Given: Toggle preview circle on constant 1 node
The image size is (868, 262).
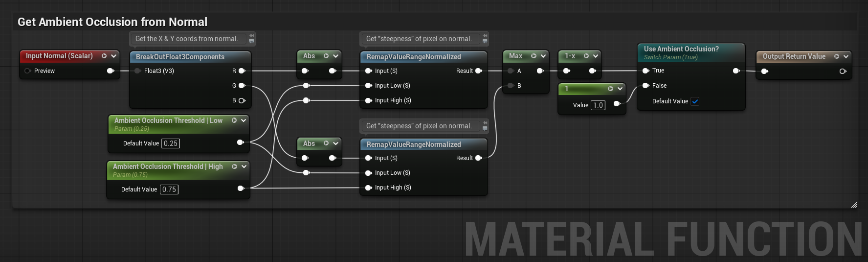Looking at the screenshot, I should coord(610,89).
